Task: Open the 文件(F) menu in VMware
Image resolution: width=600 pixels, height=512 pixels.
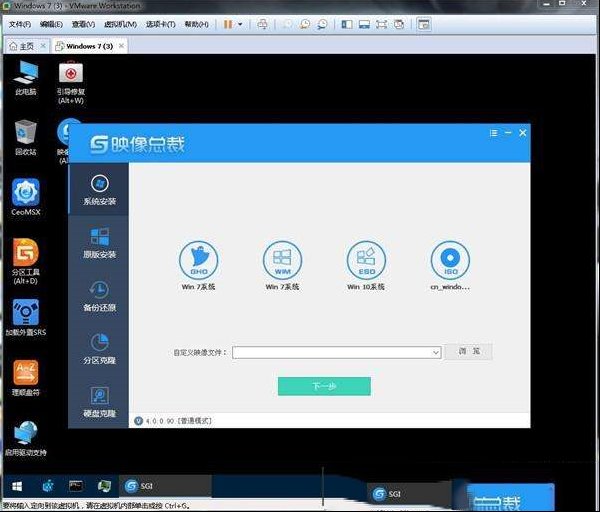Action: coord(20,24)
